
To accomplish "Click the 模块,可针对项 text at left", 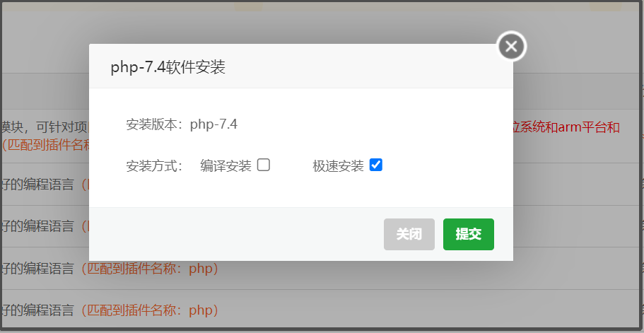I will pyautogui.click(x=45, y=127).
